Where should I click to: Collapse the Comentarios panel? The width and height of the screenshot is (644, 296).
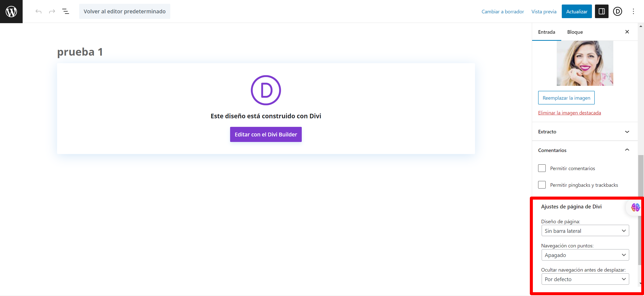tap(584, 150)
